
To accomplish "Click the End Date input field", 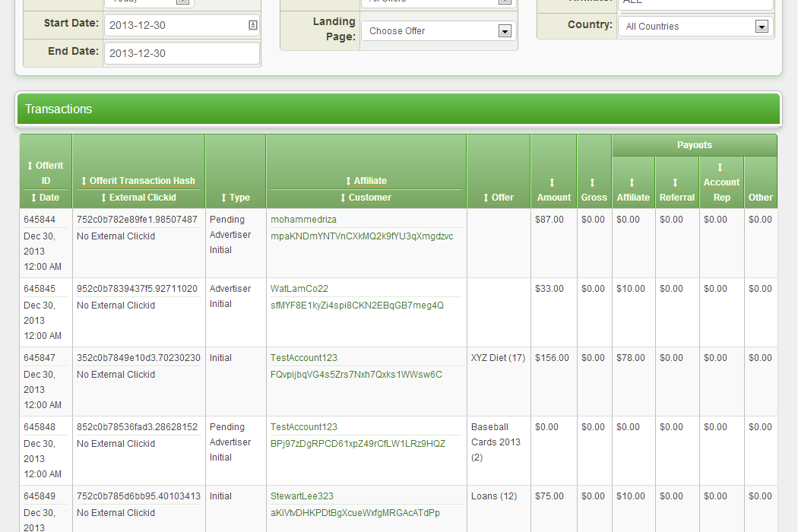I will click(182, 53).
